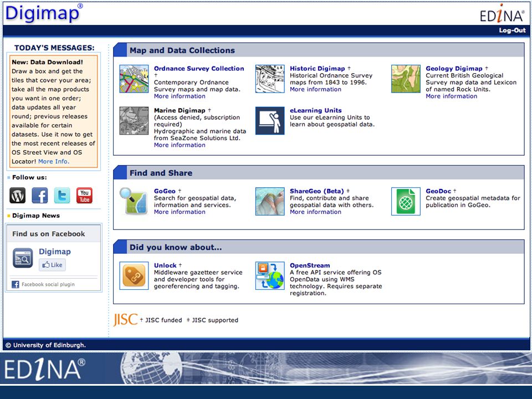Viewport: 532px width, 399px height.
Task: Open the ShareGeo (Beta) title link
Action: pyautogui.click(x=316, y=191)
